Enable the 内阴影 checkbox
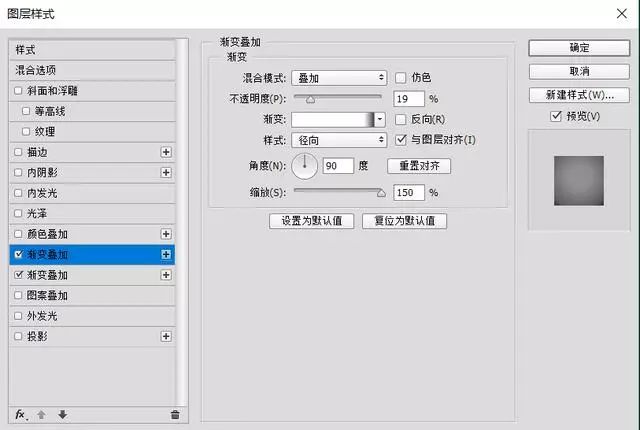 tap(18, 173)
